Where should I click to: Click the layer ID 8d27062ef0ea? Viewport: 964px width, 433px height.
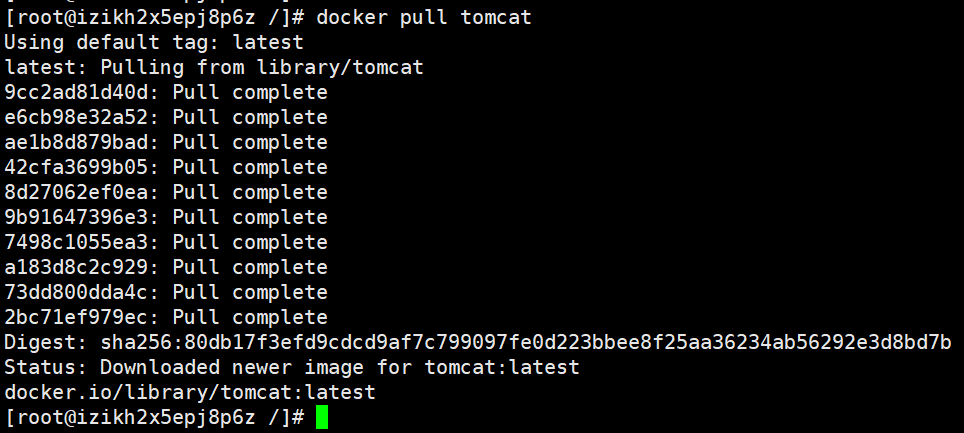pos(76,193)
